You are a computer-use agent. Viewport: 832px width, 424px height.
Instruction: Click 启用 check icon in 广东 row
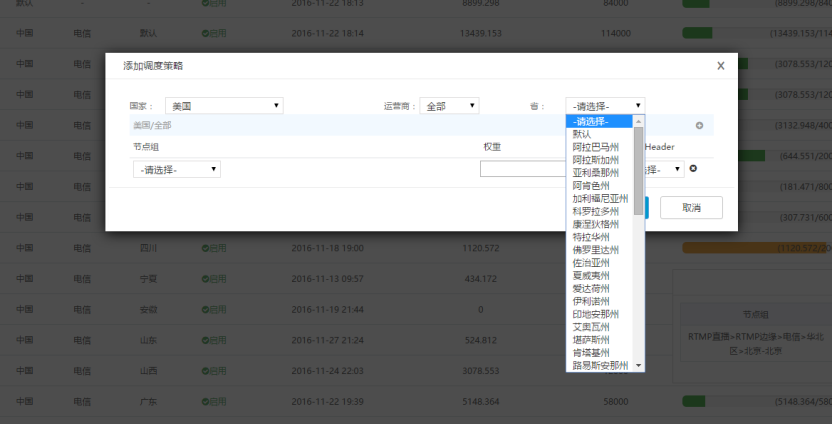pyautogui.click(x=205, y=402)
